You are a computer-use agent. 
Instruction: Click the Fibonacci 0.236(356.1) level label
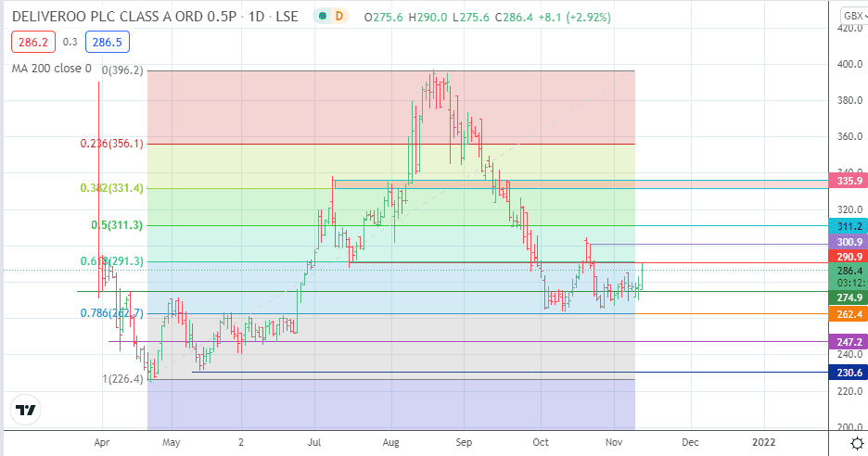[x=112, y=144]
